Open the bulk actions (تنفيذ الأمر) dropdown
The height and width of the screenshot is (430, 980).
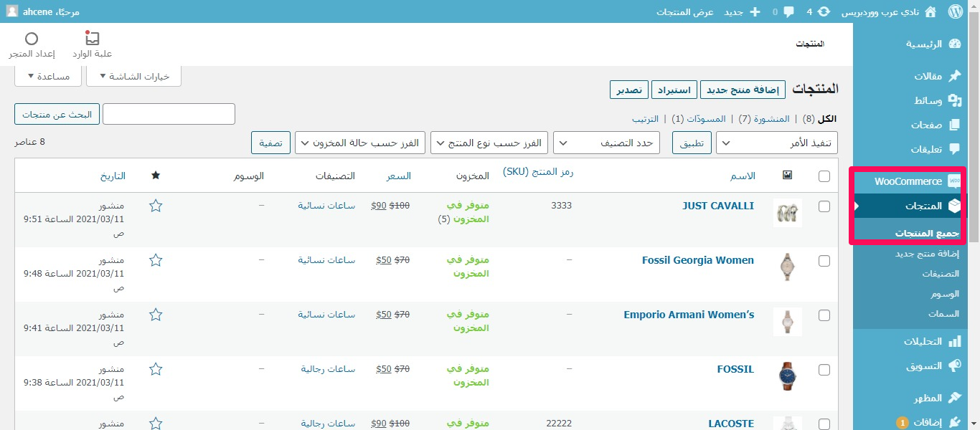point(776,143)
